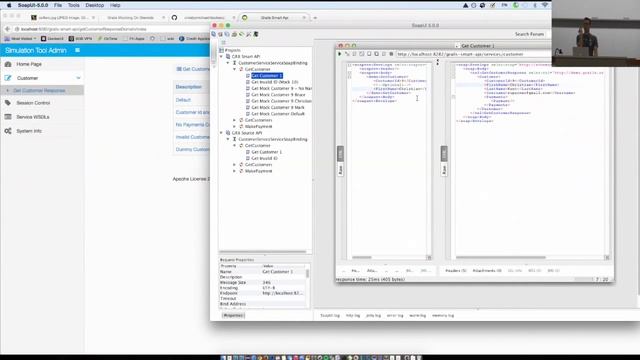Viewport: 640px width, 360px height.
Task: Click the Service WSDLs sidebar icon
Action: (8, 117)
